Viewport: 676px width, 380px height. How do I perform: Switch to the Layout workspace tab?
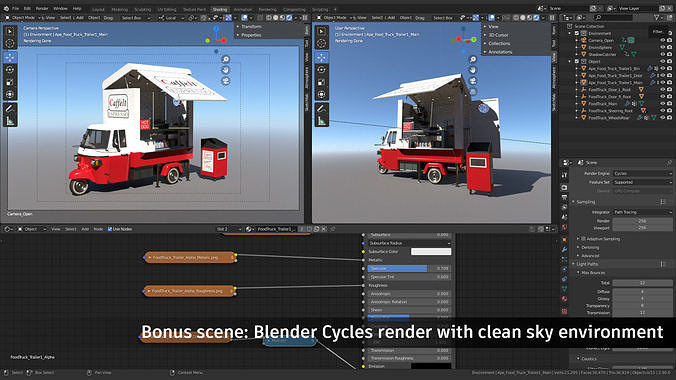pos(98,9)
